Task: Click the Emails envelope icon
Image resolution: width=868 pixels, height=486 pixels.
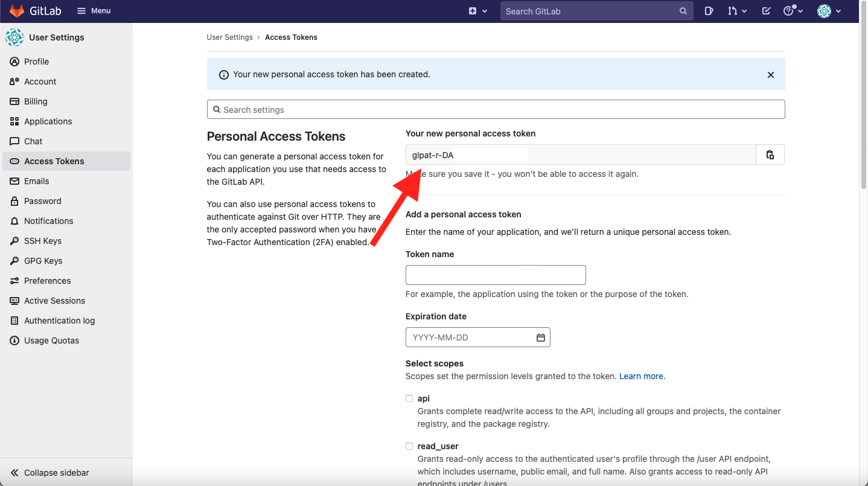Action: tap(14, 181)
